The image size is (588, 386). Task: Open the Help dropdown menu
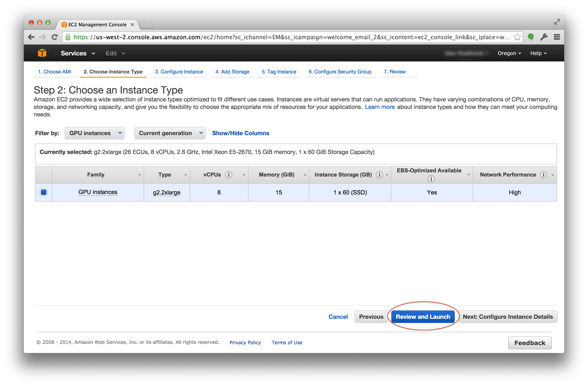tap(538, 53)
